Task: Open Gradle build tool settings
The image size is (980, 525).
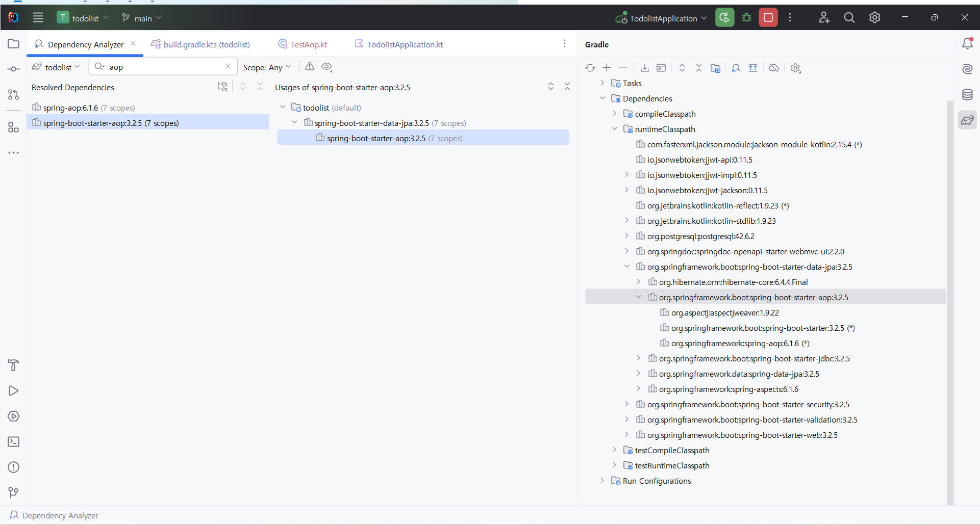Action: [x=796, y=68]
